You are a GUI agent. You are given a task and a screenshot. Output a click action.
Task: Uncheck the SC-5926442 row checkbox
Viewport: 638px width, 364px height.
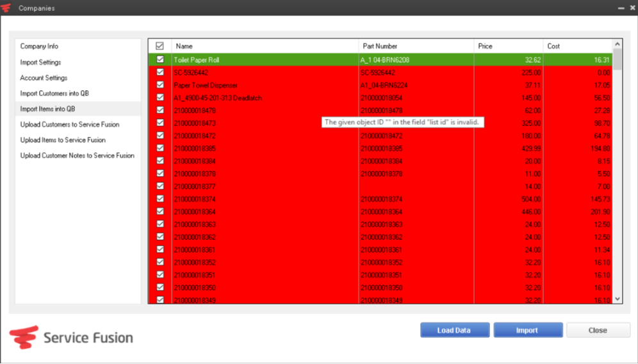tap(160, 72)
